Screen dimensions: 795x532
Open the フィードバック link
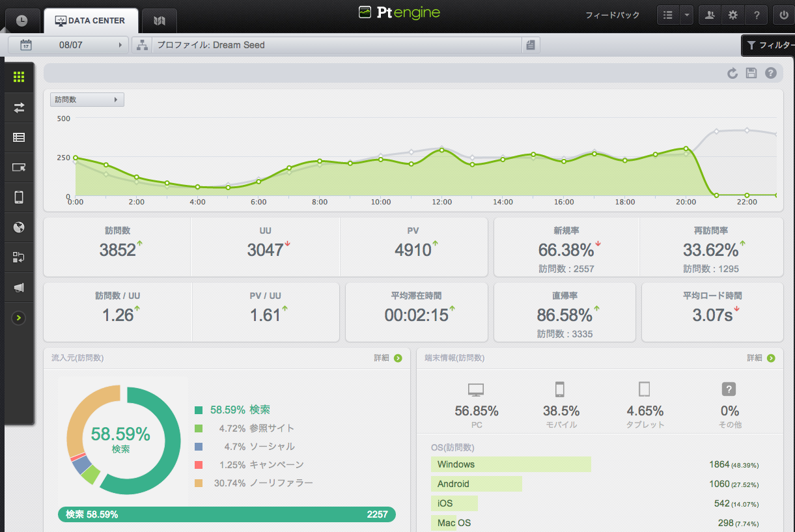[612, 15]
